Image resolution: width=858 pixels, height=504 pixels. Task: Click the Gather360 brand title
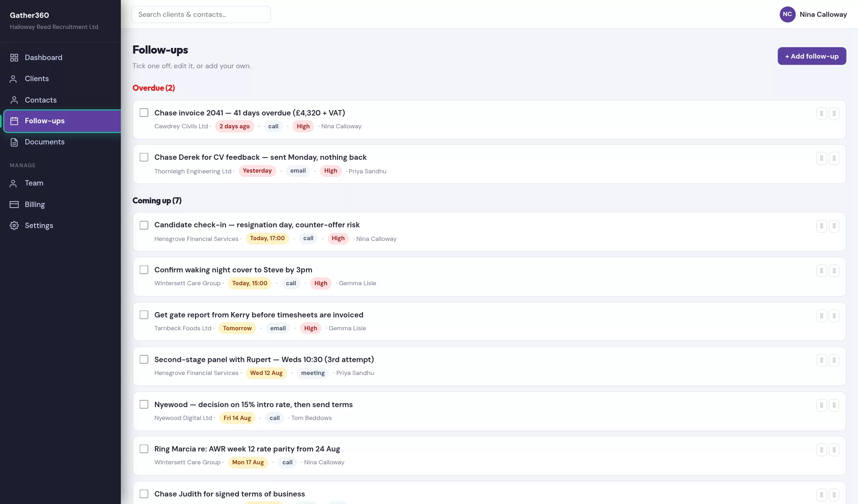coord(29,15)
